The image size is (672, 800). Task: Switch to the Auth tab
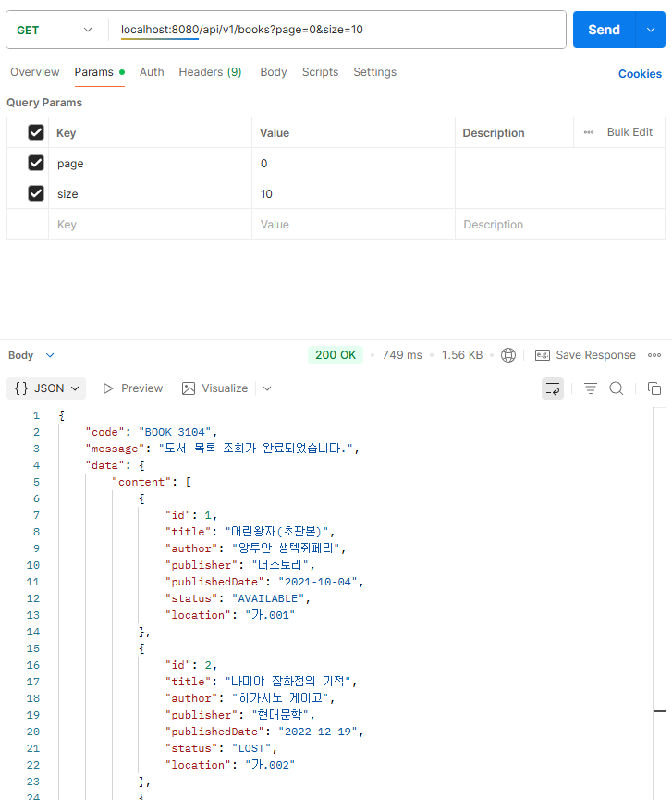152,72
